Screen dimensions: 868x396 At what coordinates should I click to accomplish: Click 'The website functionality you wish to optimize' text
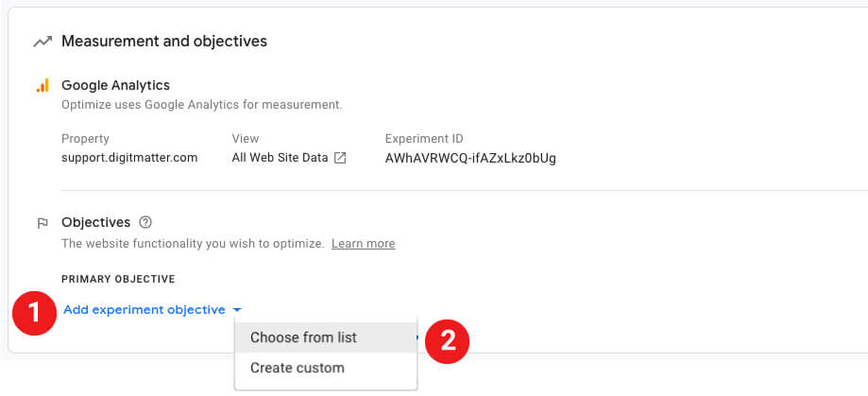tap(194, 244)
